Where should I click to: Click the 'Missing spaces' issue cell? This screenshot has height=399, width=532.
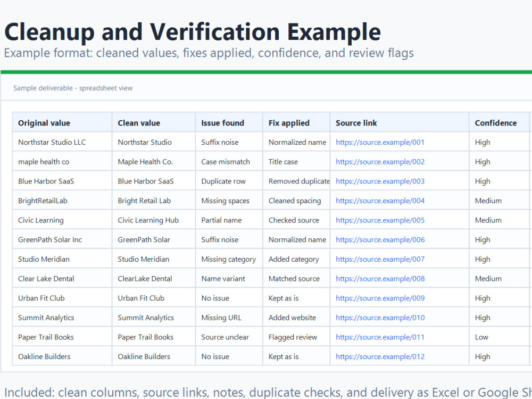point(229,201)
